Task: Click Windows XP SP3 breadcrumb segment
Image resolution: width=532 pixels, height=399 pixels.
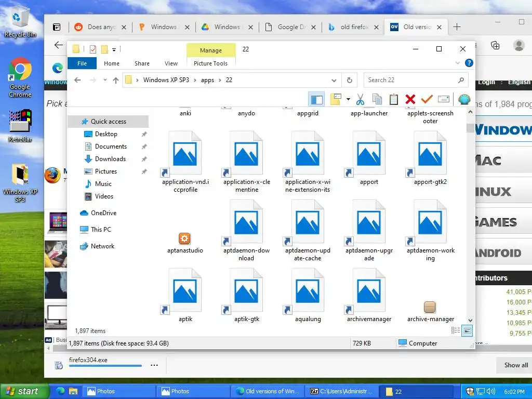Action: (166, 80)
